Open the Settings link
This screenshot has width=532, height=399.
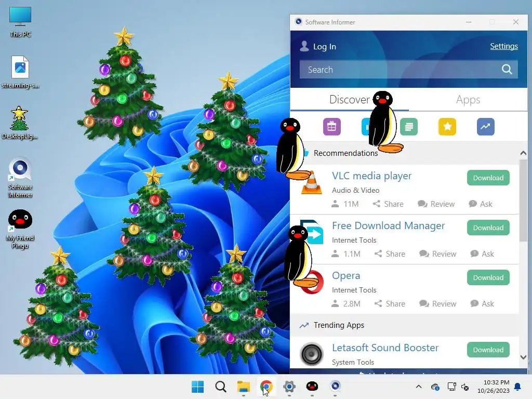(x=504, y=46)
